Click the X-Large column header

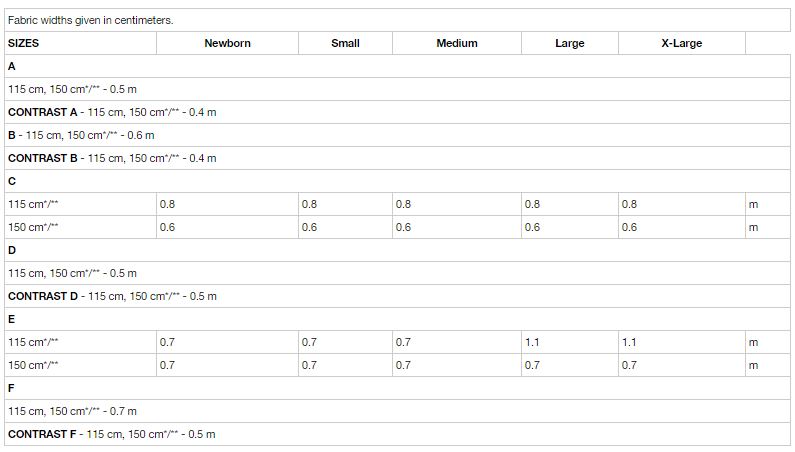click(x=682, y=43)
